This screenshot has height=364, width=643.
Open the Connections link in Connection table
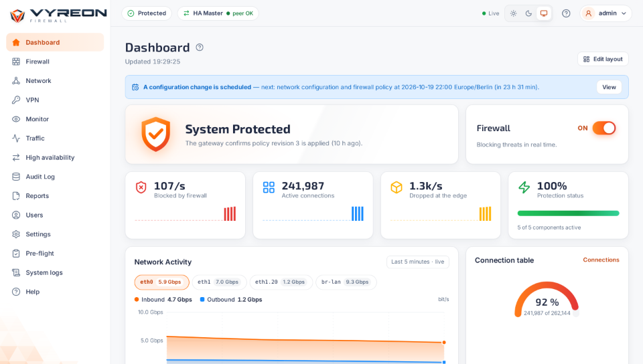click(601, 260)
